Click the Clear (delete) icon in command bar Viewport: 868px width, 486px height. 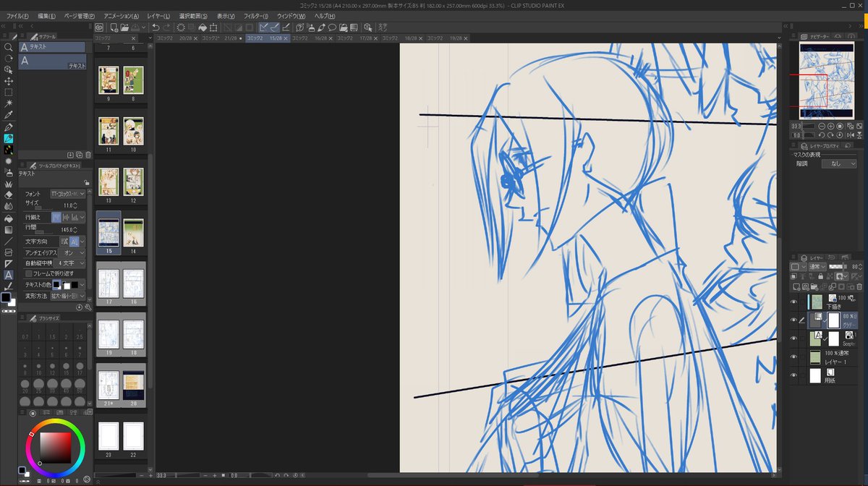coord(181,27)
